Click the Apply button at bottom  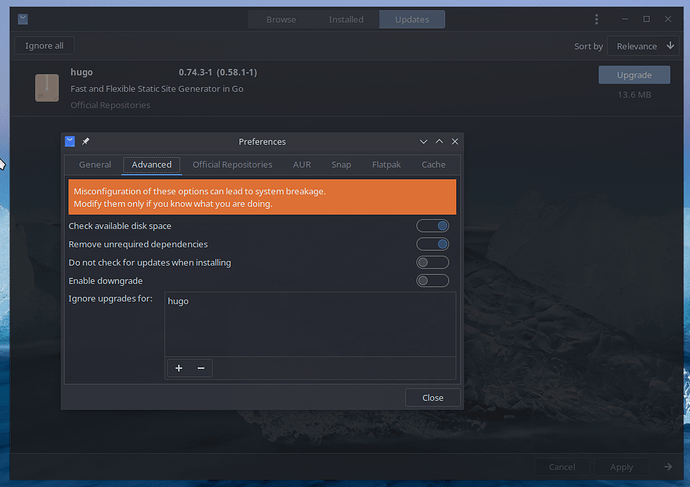tap(621, 467)
